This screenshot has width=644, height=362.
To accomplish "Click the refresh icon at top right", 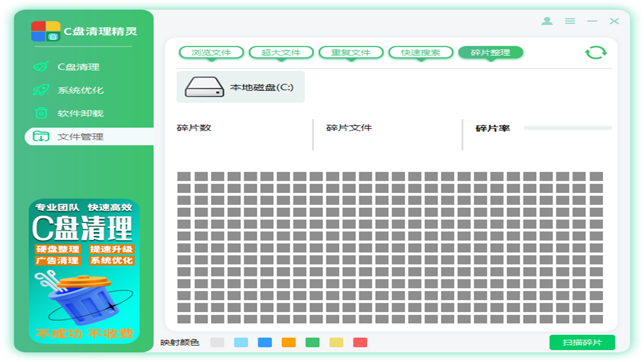I will pyautogui.click(x=596, y=52).
